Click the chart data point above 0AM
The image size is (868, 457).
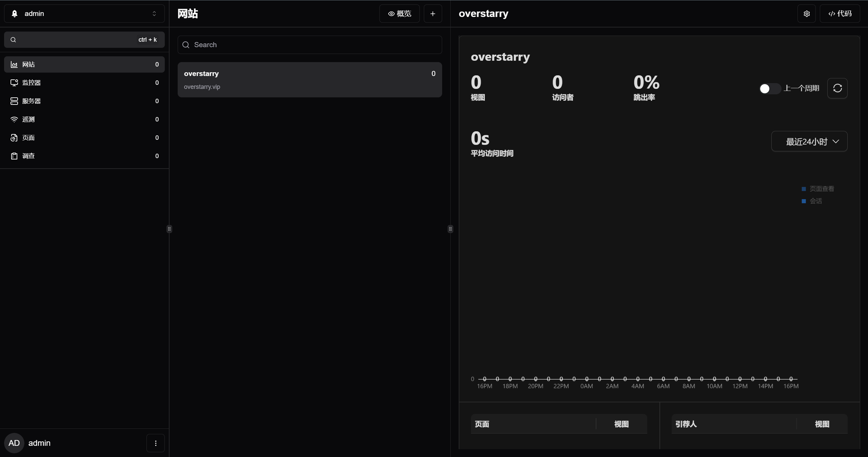(587, 379)
